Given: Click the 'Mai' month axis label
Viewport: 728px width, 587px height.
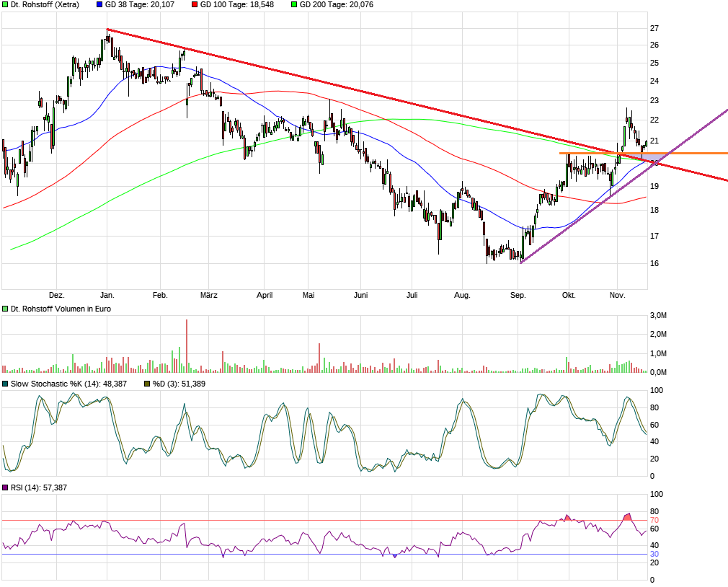Looking at the screenshot, I should [308, 296].
